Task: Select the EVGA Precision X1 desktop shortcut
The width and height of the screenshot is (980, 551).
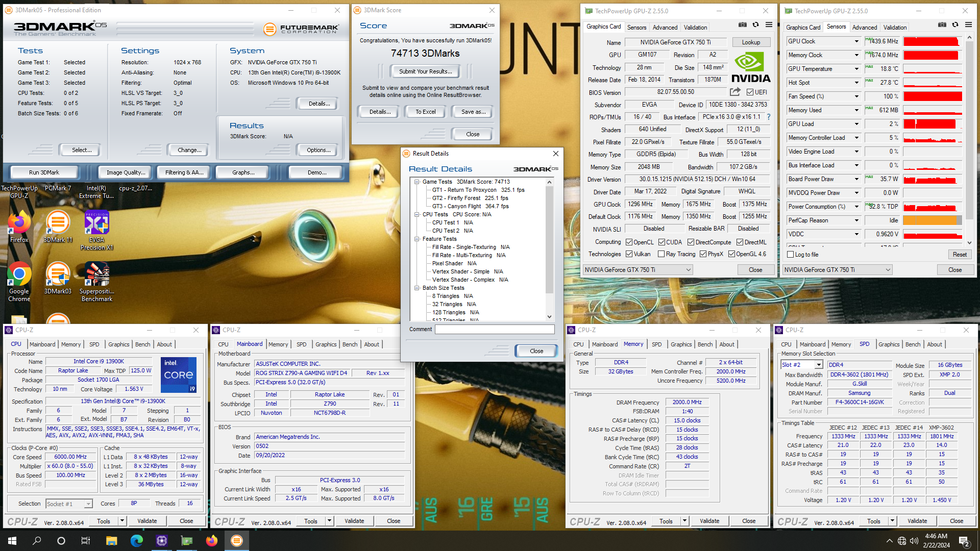Action: point(96,230)
